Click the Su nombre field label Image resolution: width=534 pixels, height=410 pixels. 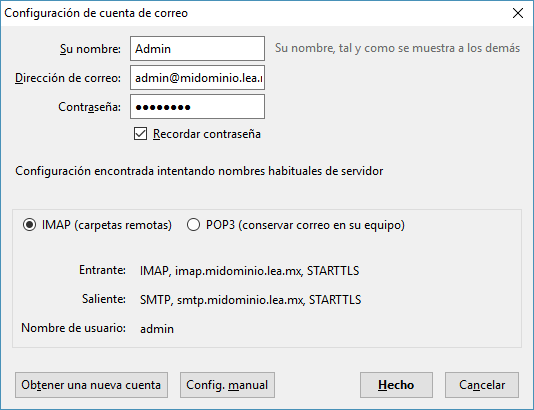[x=90, y=49]
